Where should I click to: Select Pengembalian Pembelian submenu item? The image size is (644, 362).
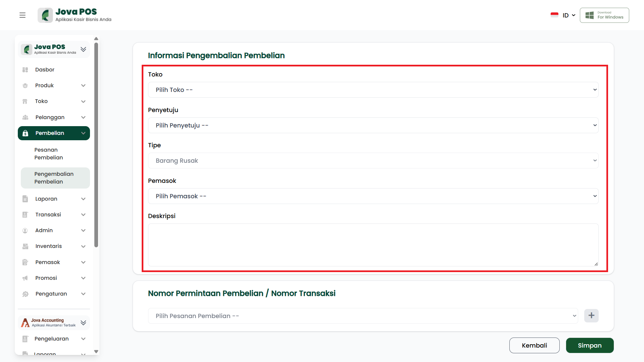click(54, 178)
